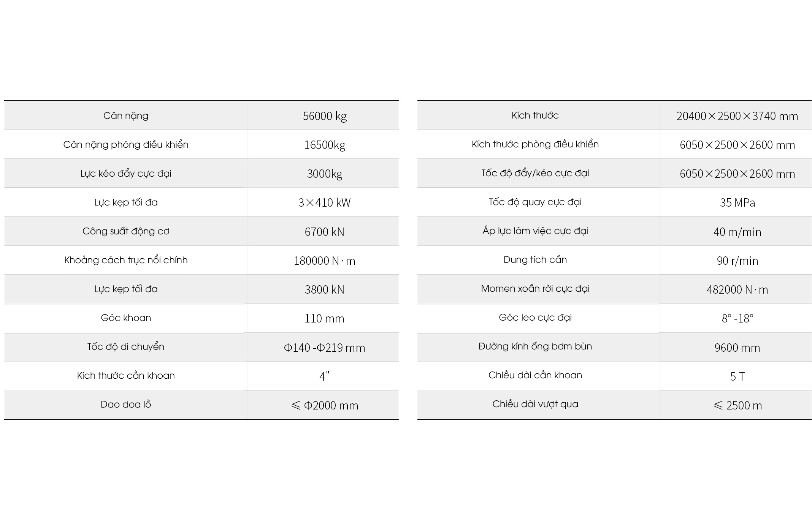Click the 'Góc khoan' row label
The width and height of the screenshot is (812, 520).
coord(126,318)
